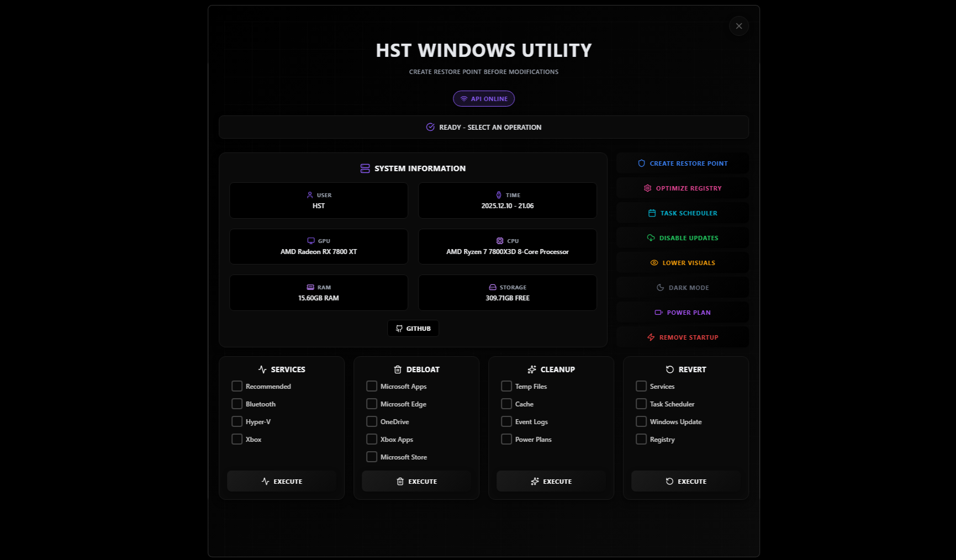This screenshot has height=560, width=956.
Task: Open the GitHub page
Action: coord(413,328)
